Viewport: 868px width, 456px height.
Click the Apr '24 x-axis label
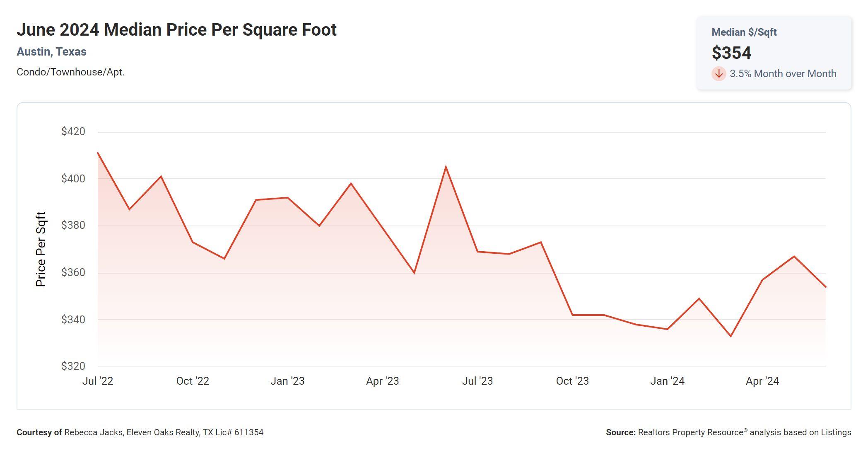[762, 381]
